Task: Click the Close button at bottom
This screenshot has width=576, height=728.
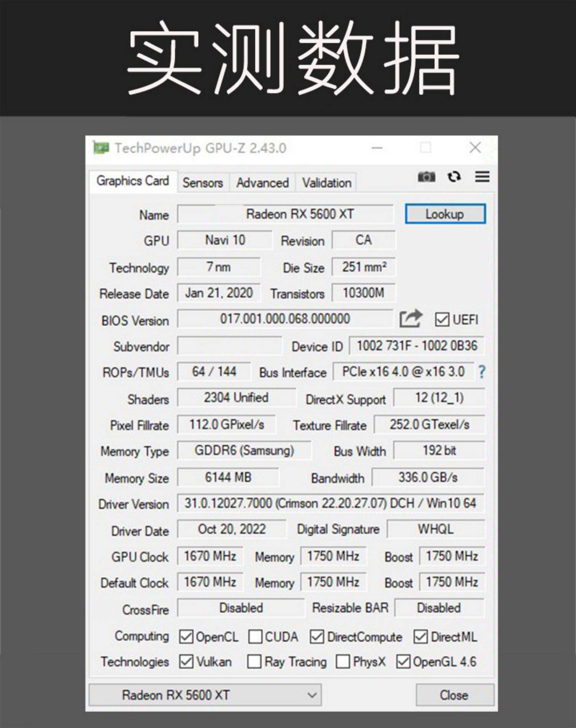Action: coord(455,695)
